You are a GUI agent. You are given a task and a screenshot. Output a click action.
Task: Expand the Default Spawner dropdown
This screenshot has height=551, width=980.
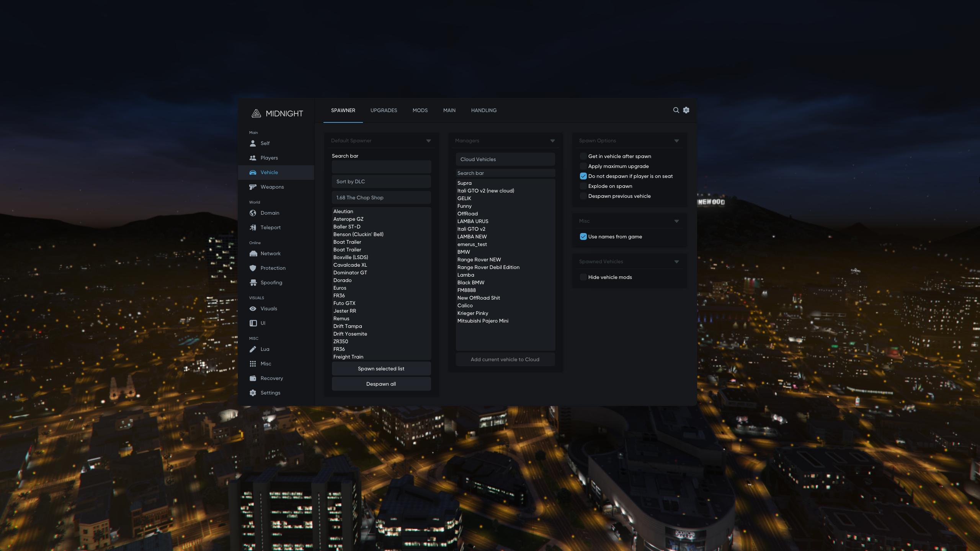point(428,140)
